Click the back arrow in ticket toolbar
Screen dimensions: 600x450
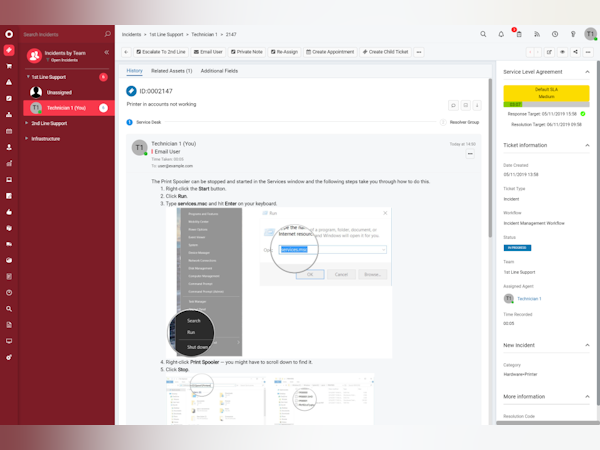pyautogui.click(x=126, y=52)
